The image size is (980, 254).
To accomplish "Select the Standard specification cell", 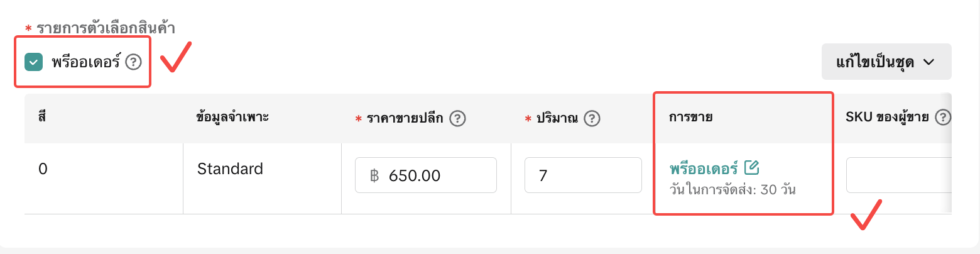I will [x=230, y=168].
